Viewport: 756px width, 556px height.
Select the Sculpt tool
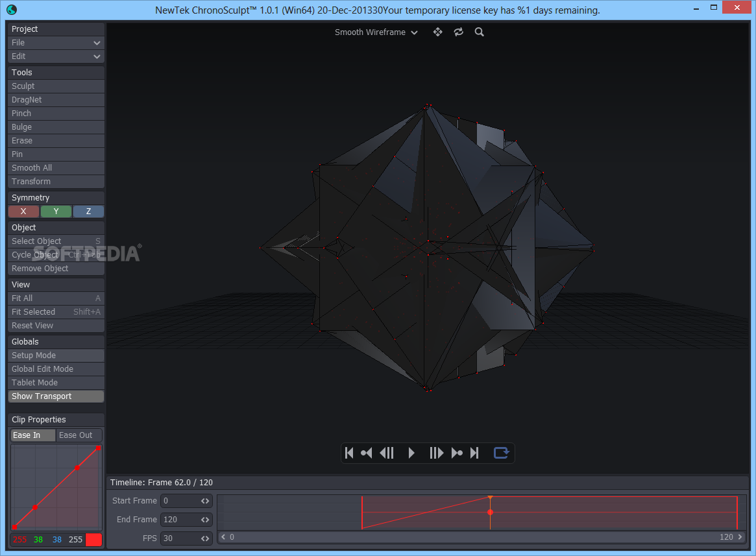[x=56, y=86]
